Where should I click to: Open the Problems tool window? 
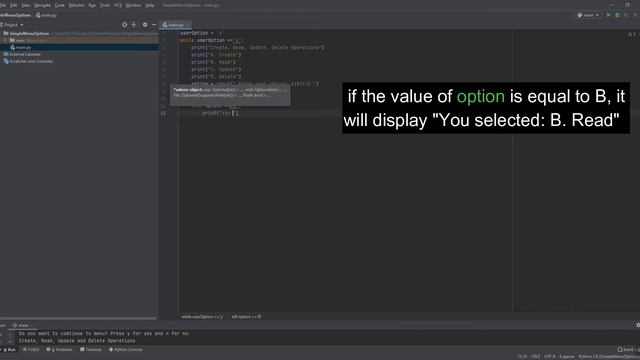tap(60, 350)
